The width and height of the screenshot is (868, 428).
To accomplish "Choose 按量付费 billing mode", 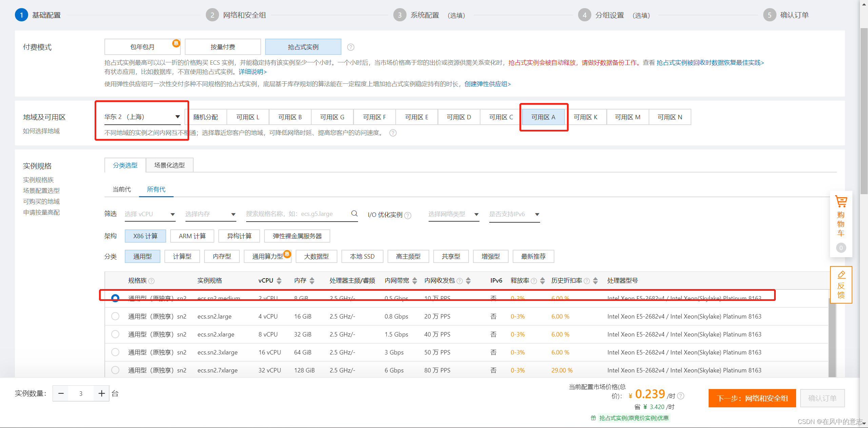I will pos(223,47).
